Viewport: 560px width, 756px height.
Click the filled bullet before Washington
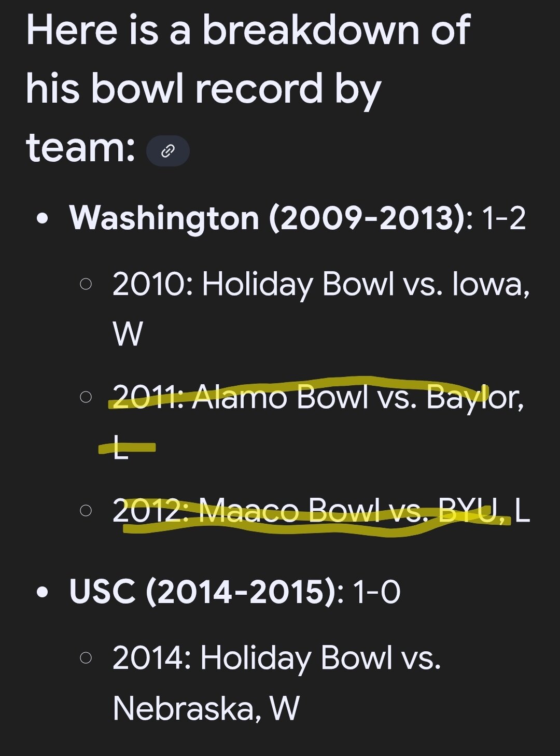(44, 218)
